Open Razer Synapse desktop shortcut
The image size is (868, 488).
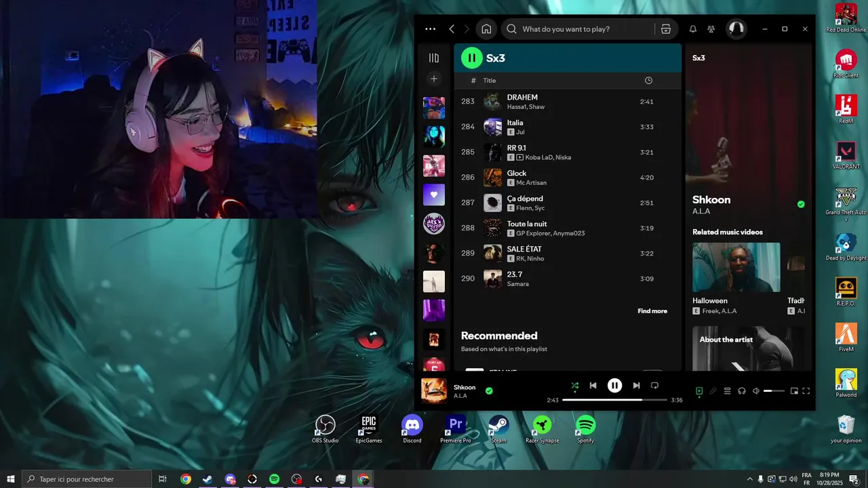click(542, 430)
